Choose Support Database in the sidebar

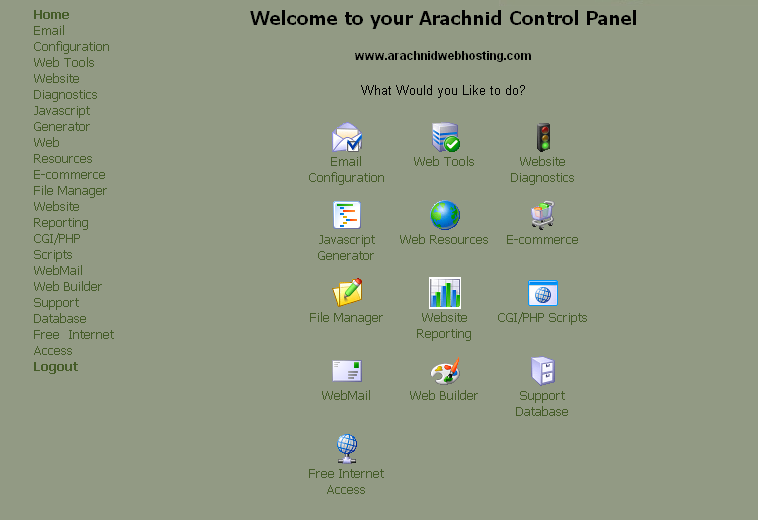[x=60, y=311]
